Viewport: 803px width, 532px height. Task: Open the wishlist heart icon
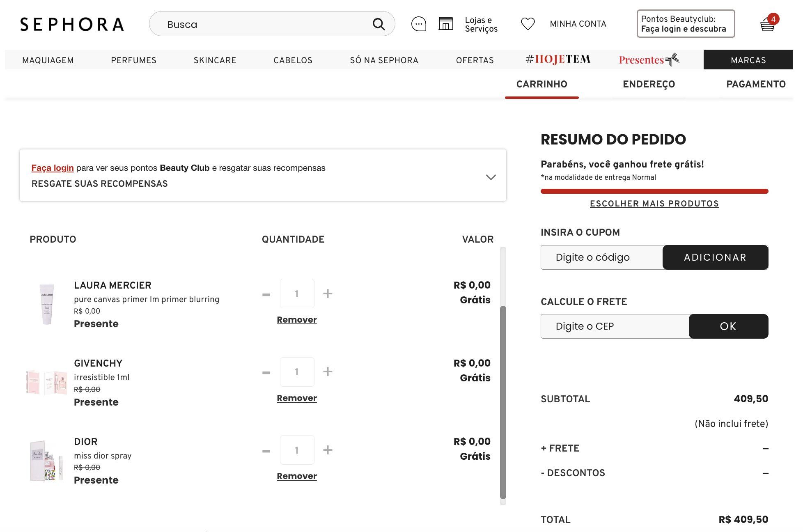(x=528, y=24)
